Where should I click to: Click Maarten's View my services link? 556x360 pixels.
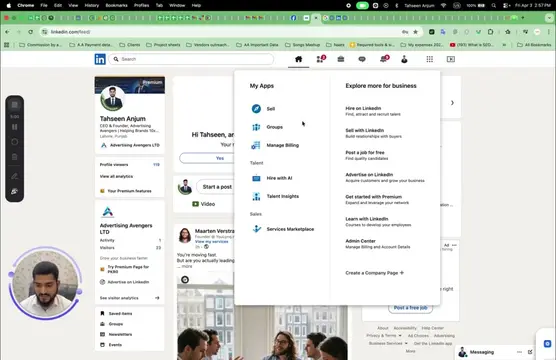212,242
